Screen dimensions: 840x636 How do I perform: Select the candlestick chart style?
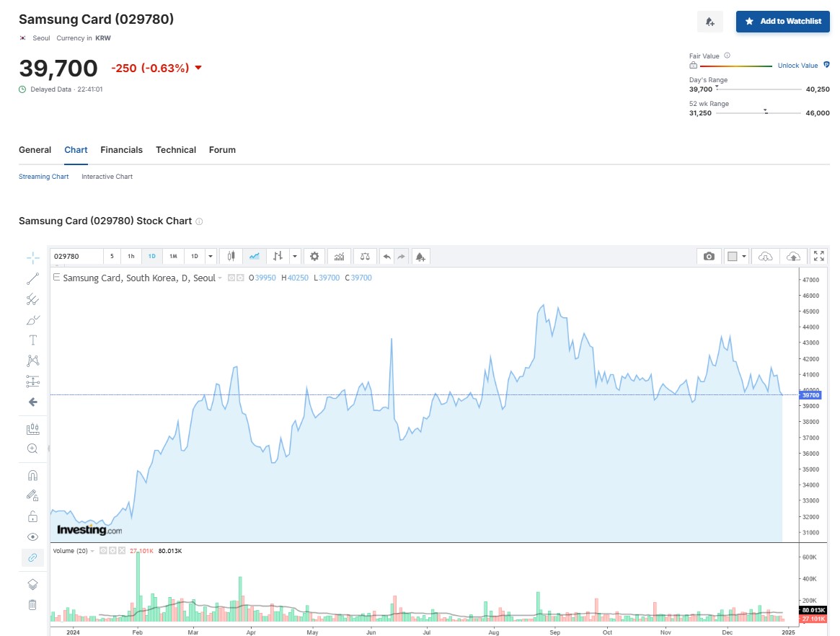pos(231,256)
